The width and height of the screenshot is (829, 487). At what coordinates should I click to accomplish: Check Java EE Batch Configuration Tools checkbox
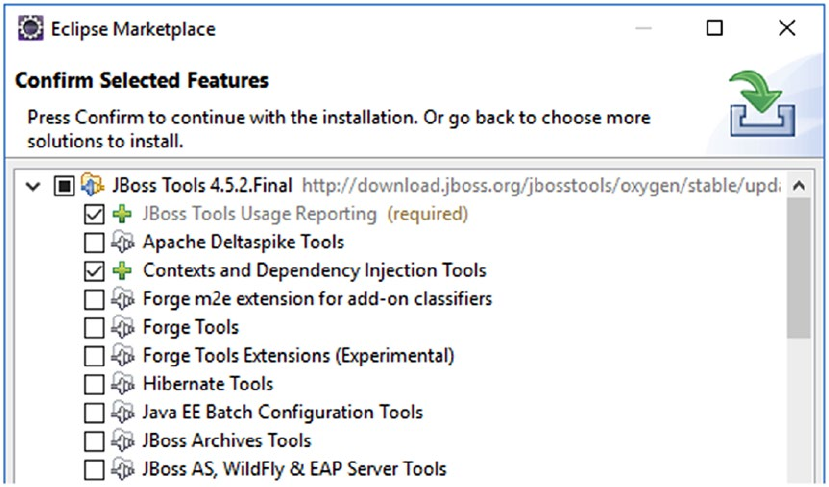pos(94,412)
